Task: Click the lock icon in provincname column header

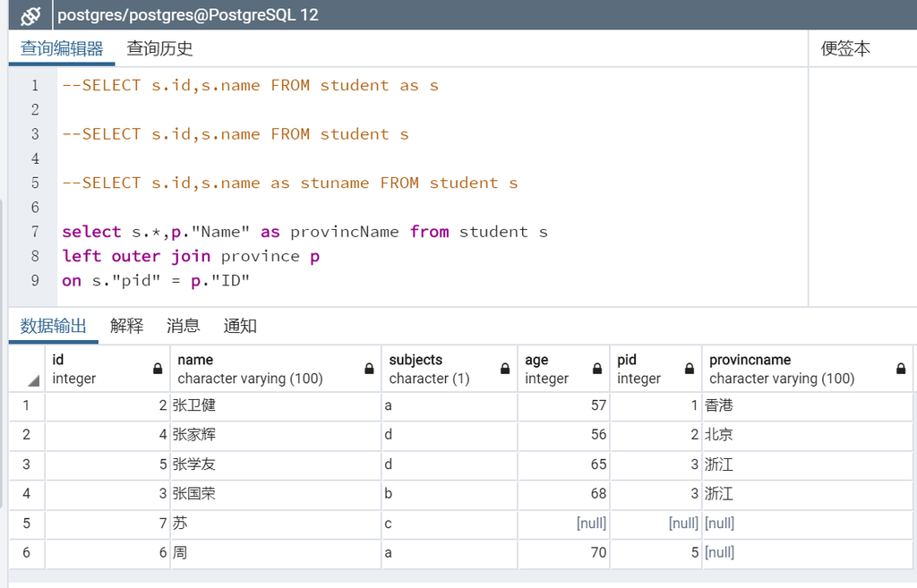Action: tap(901, 369)
